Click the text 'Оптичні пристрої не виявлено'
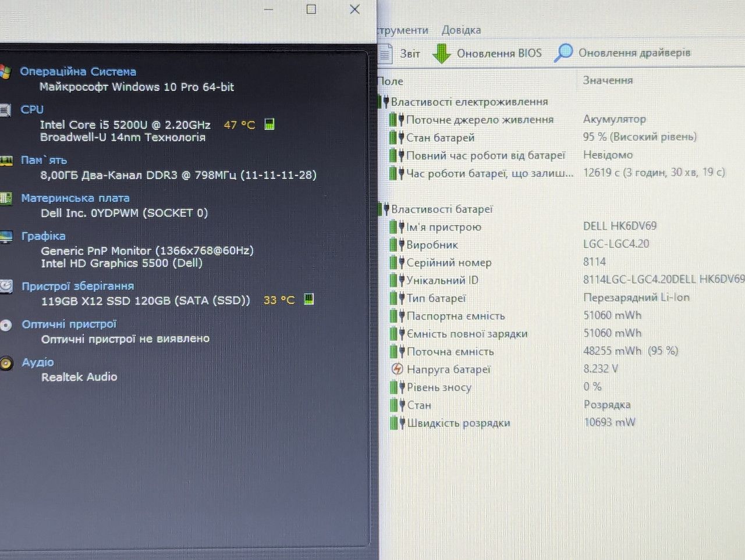The height and width of the screenshot is (560, 745). [125, 338]
